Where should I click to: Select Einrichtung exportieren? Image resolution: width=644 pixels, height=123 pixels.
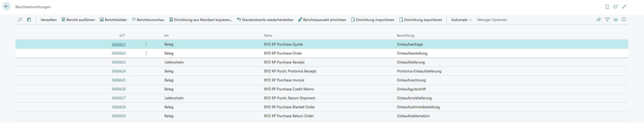[421, 20]
